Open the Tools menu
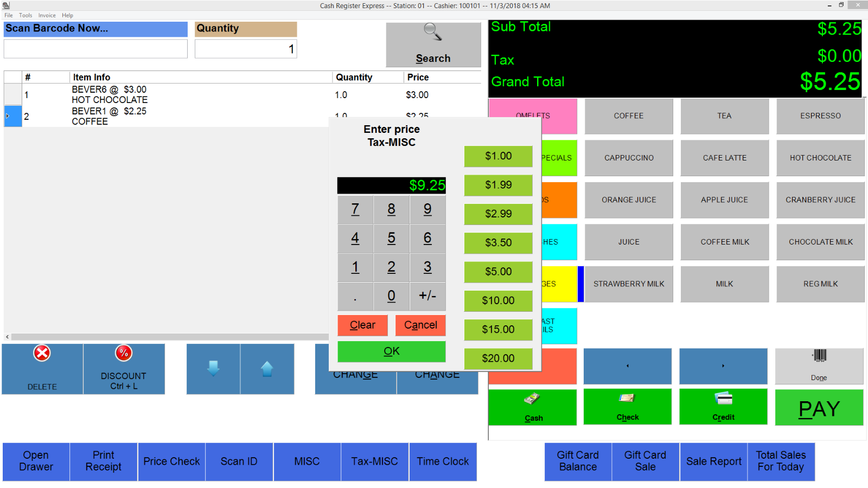 pyautogui.click(x=25, y=15)
